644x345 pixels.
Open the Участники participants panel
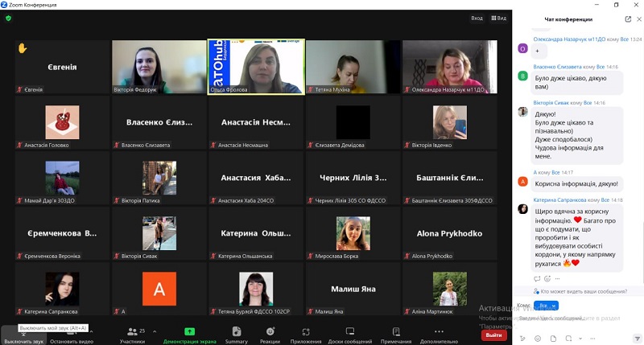click(132, 334)
